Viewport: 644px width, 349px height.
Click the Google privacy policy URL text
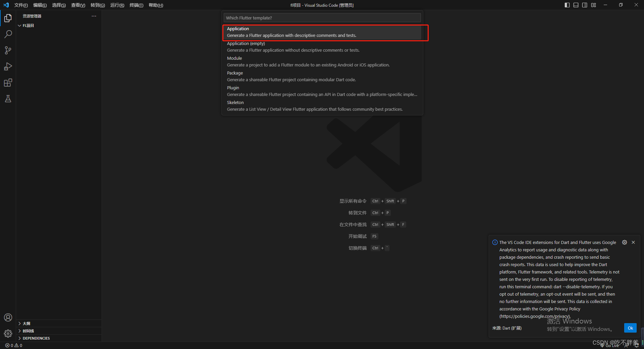535,316
